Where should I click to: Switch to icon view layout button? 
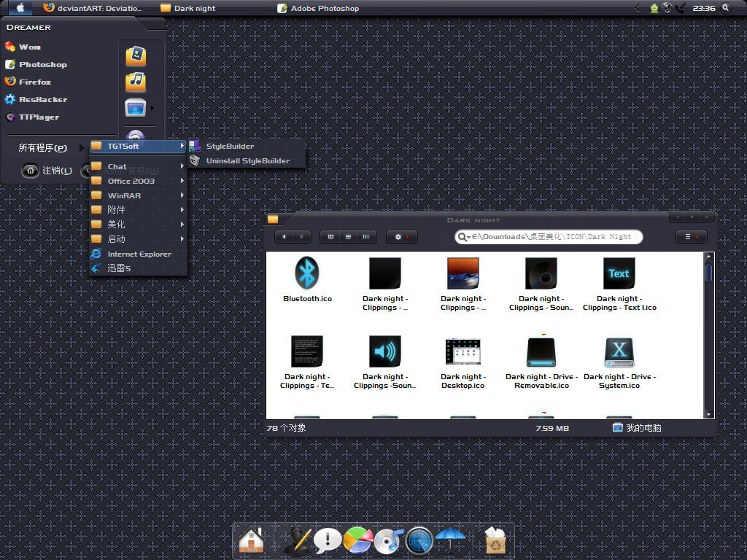point(330,237)
